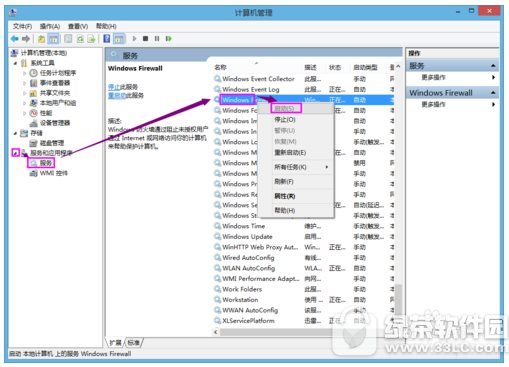Viewport: 509px width, 367px height.
Task: Click the 停止 this service link
Action: [114, 87]
